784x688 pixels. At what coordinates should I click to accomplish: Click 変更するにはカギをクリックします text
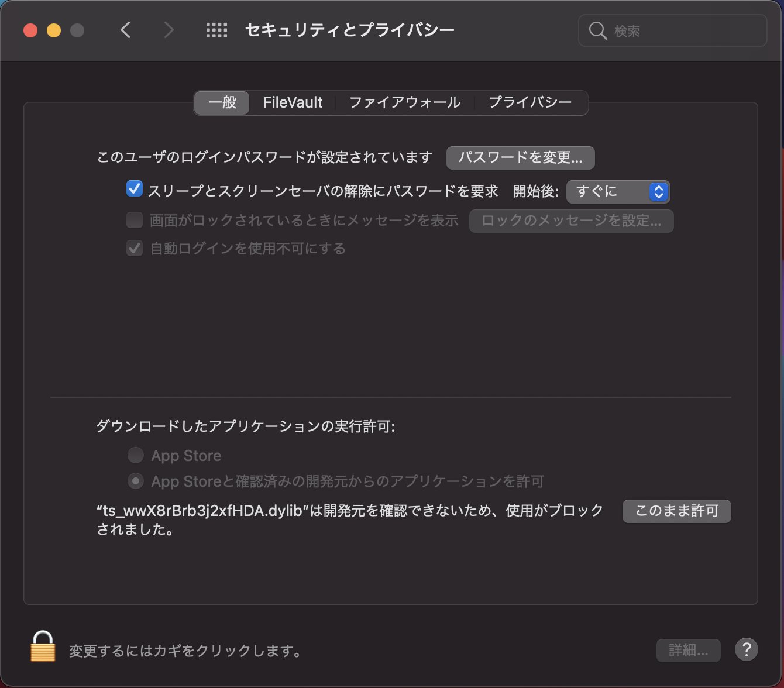(x=185, y=651)
